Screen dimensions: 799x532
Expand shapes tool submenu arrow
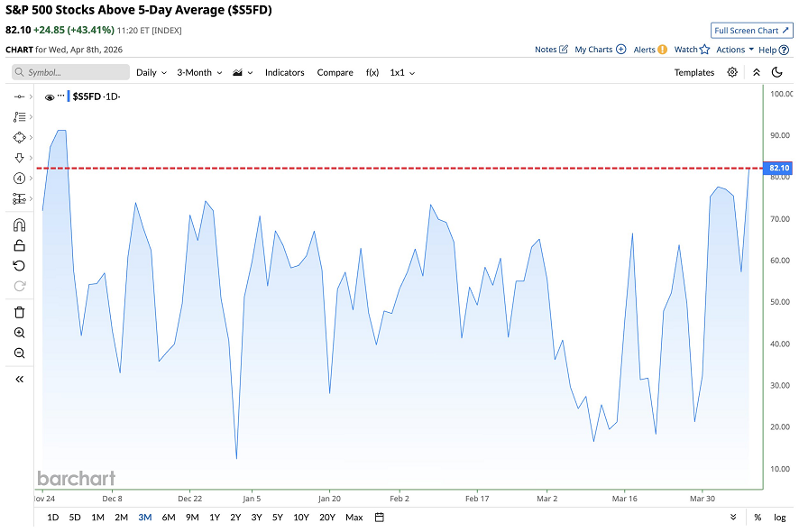click(31, 138)
